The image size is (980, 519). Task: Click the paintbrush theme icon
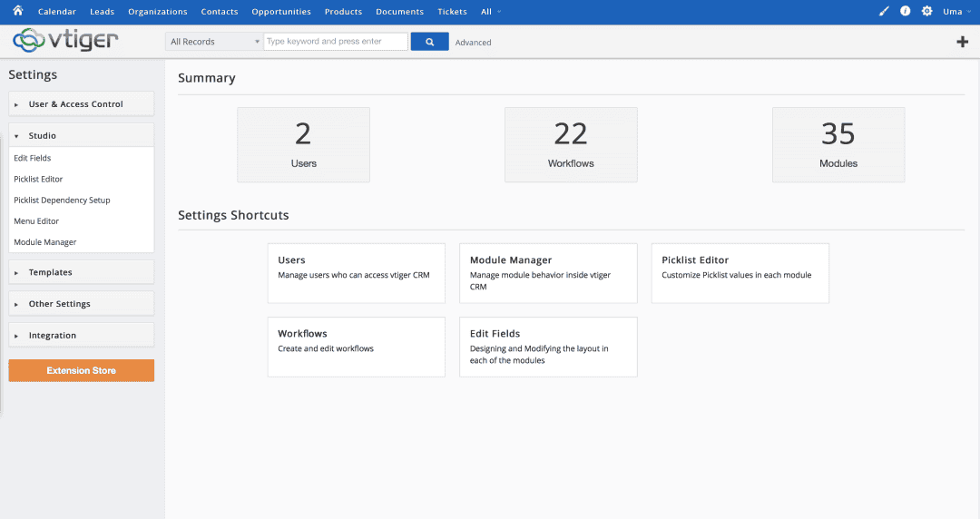tap(885, 12)
